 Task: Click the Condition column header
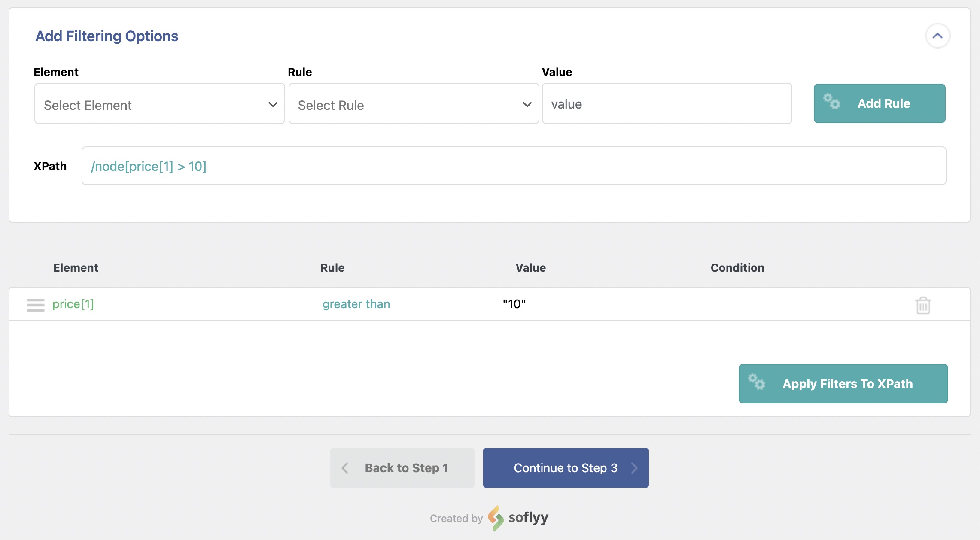[x=737, y=268]
